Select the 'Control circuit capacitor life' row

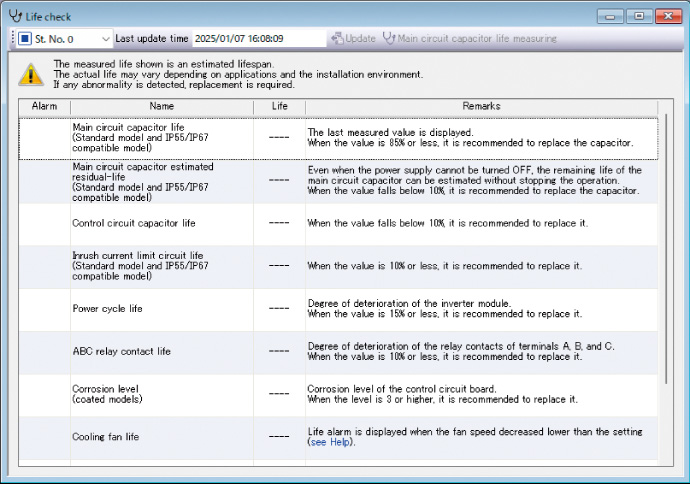pyautogui.click(x=338, y=224)
